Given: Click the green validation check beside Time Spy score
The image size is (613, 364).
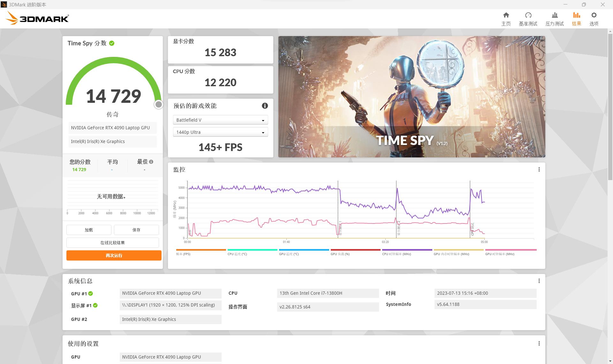Looking at the screenshot, I should click(x=112, y=43).
